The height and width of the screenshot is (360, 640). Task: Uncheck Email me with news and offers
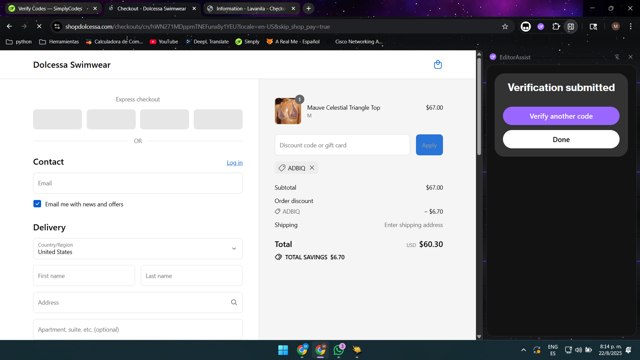coord(37,204)
